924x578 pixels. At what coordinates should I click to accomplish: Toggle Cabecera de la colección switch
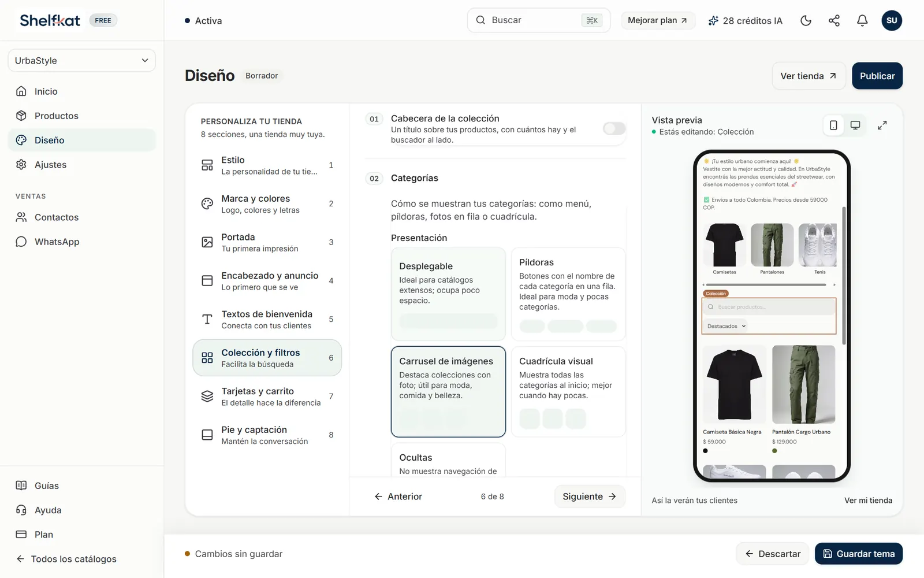pos(614,128)
